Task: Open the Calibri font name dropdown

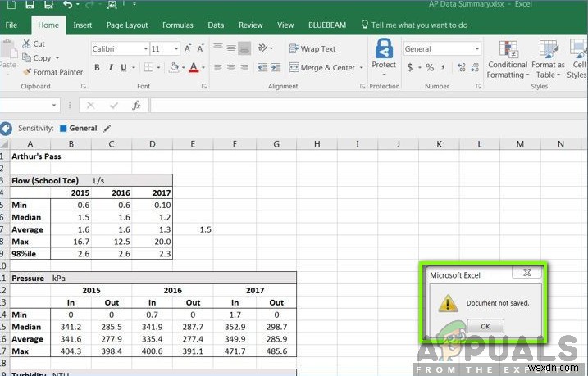Action: pos(146,48)
